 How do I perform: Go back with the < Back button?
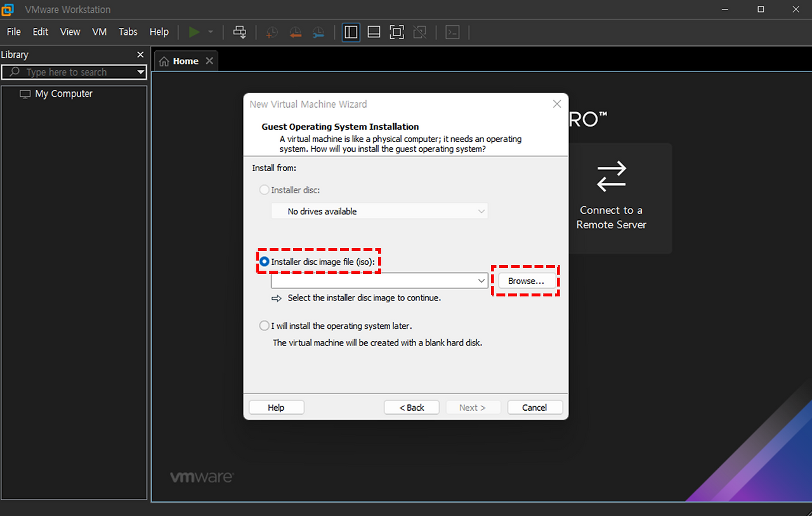coord(412,408)
